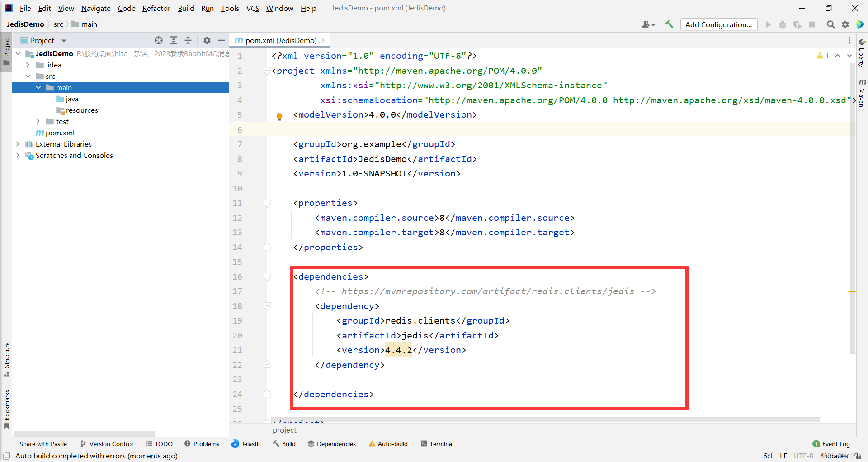Open the File menu

tap(25, 8)
